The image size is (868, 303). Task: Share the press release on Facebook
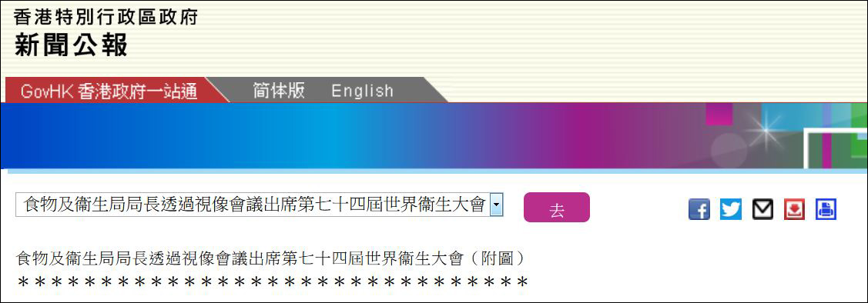click(699, 209)
